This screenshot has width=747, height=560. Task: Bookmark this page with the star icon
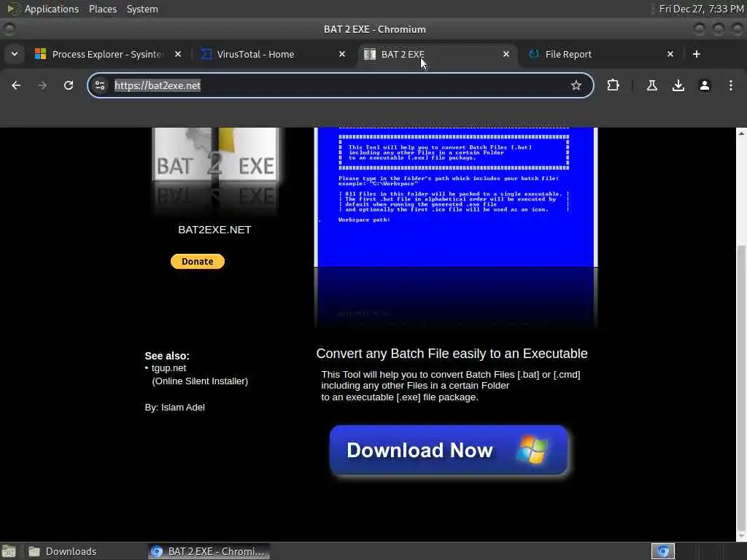(x=576, y=85)
